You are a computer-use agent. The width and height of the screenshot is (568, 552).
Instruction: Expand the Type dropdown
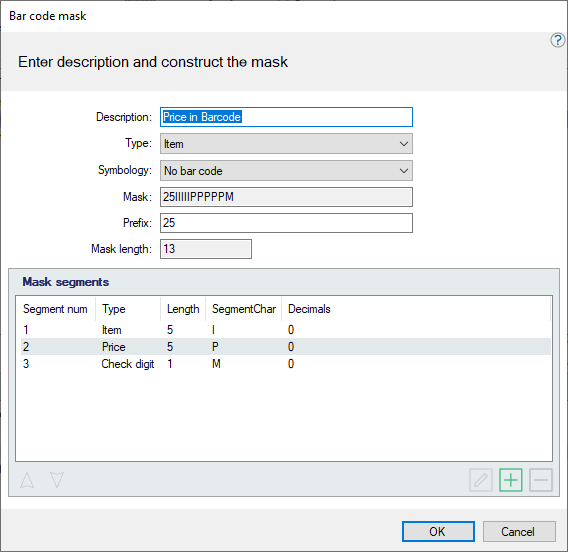[x=286, y=144]
